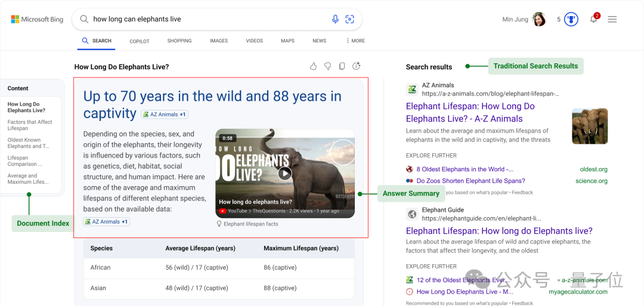Open the answer info icon
This screenshot has width=644, height=306.
[x=356, y=67]
